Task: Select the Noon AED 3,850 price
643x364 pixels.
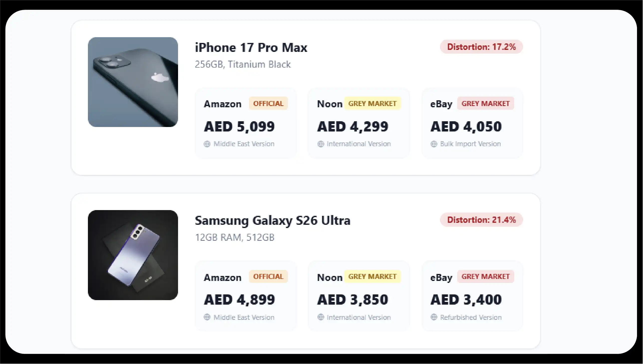Action: pos(353,299)
